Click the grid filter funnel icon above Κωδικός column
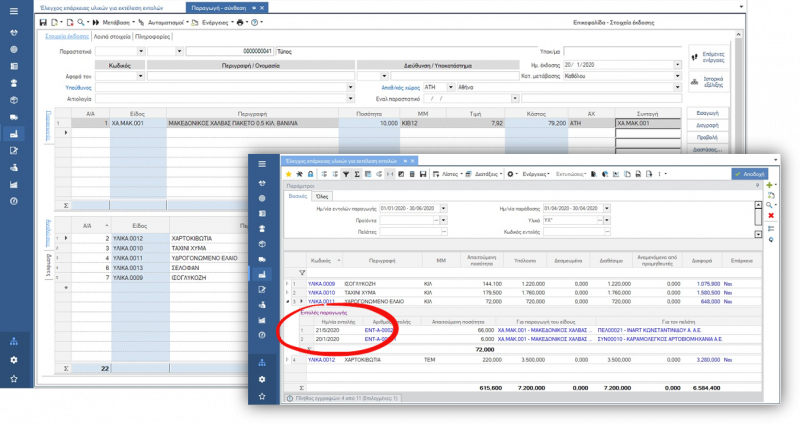The height and width of the screenshot is (424, 800). click(x=302, y=273)
